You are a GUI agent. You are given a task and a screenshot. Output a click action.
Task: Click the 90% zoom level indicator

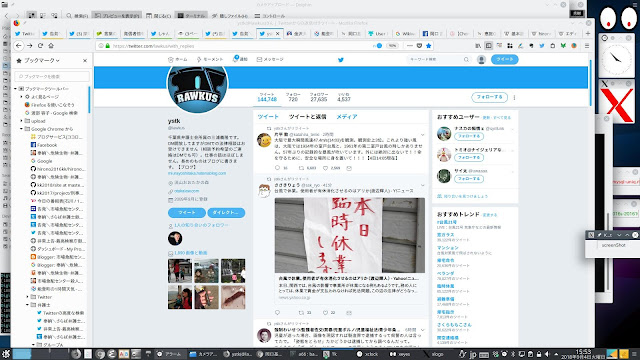point(392,46)
